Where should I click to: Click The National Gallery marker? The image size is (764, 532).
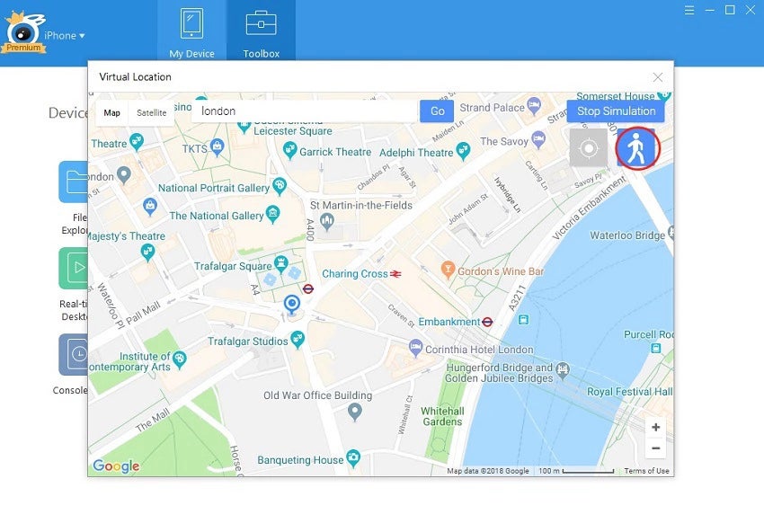click(x=272, y=214)
